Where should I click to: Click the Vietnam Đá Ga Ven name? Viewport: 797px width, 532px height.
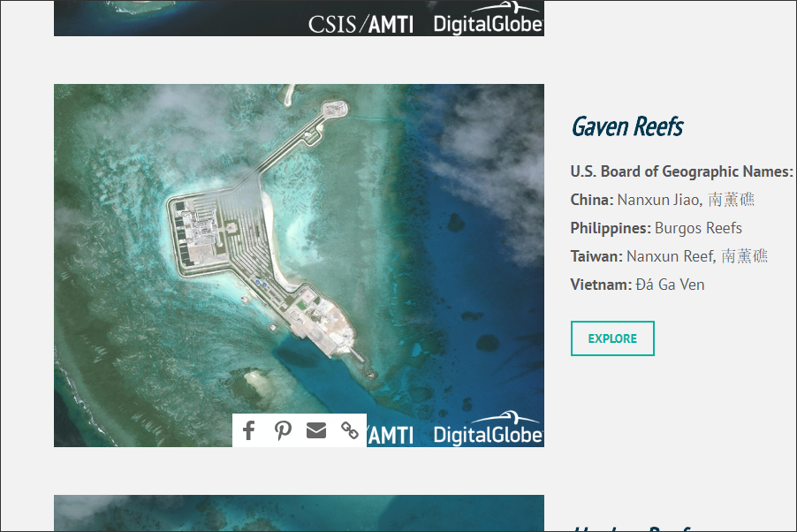[670, 285]
